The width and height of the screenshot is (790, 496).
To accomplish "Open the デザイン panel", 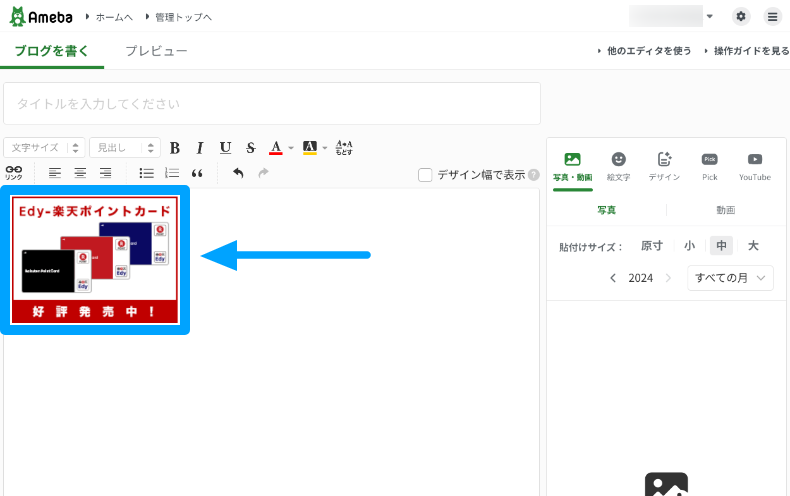I will (664, 167).
